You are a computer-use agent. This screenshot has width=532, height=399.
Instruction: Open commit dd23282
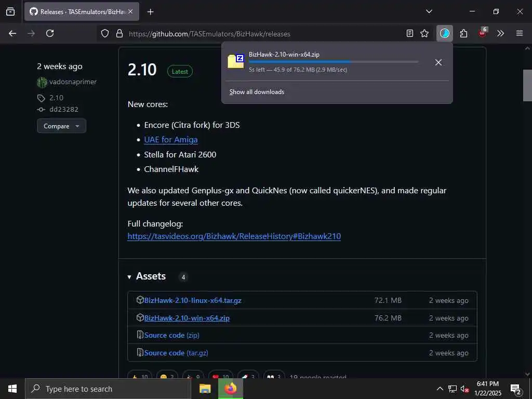pyautogui.click(x=64, y=109)
